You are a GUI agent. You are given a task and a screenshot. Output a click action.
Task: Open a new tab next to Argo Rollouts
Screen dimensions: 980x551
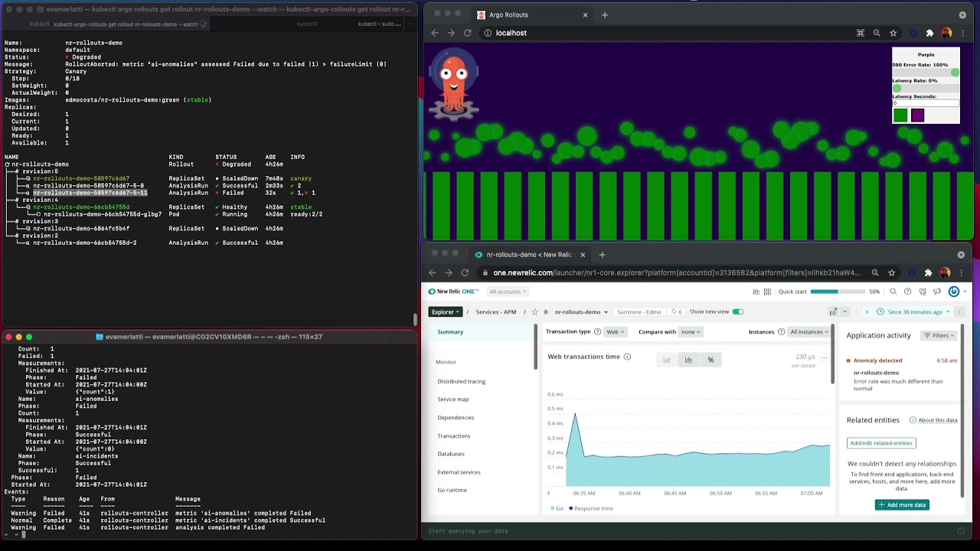pyautogui.click(x=604, y=15)
